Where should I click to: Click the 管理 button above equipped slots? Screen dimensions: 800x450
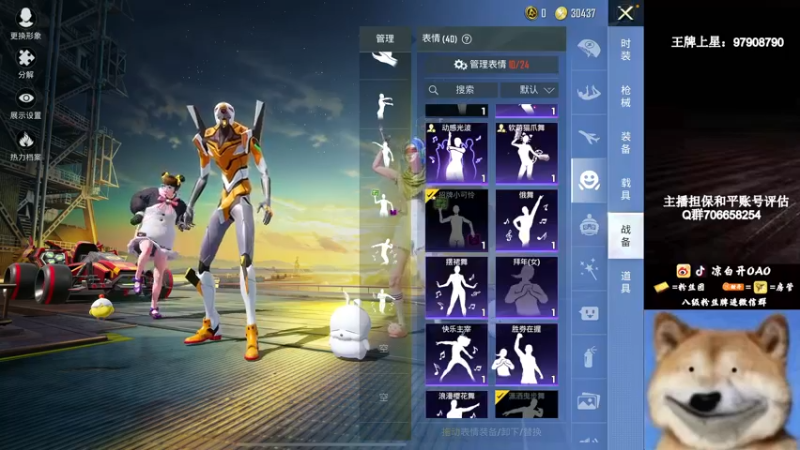(x=385, y=39)
